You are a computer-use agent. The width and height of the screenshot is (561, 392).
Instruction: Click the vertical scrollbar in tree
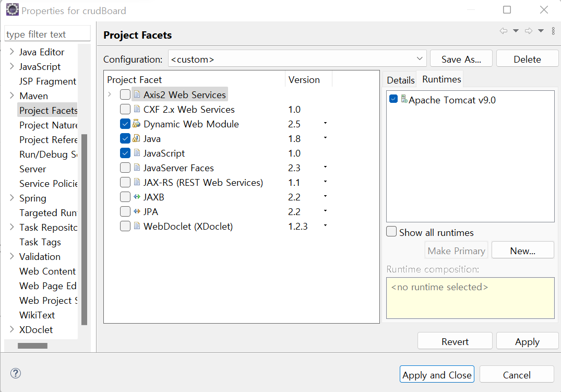pos(85,229)
